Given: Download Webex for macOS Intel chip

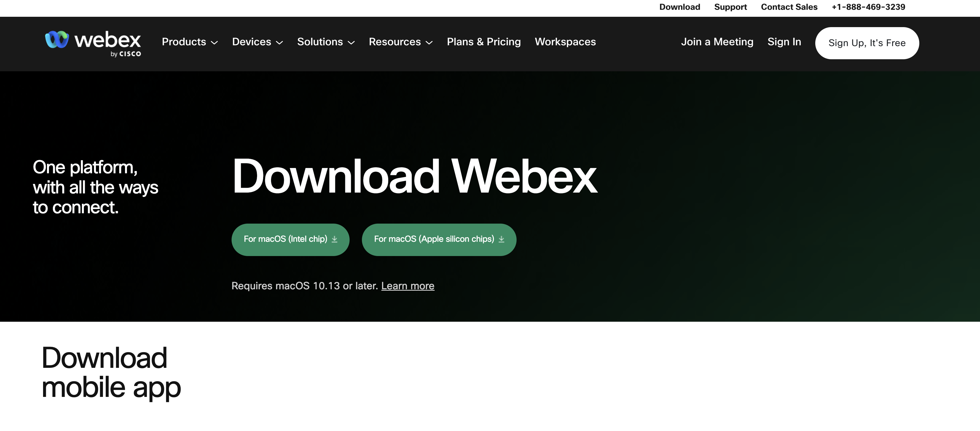Looking at the screenshot, I should (289, 239).
